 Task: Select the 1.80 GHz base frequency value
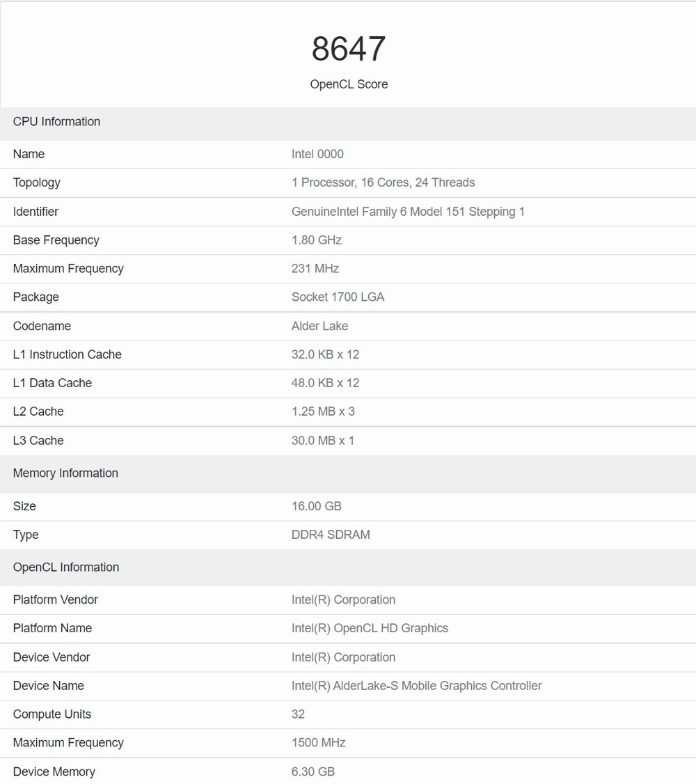[316, 240]
